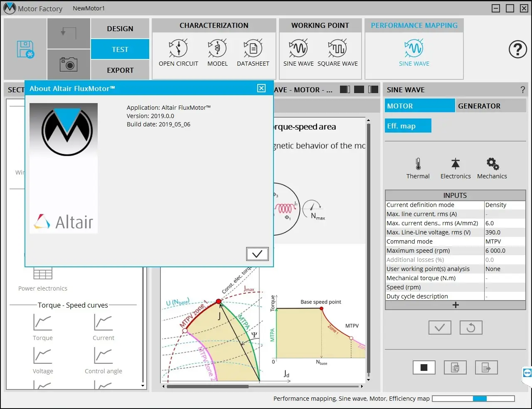
Task: Select the Control angle curve icon
Action: [x=103, y=355]
